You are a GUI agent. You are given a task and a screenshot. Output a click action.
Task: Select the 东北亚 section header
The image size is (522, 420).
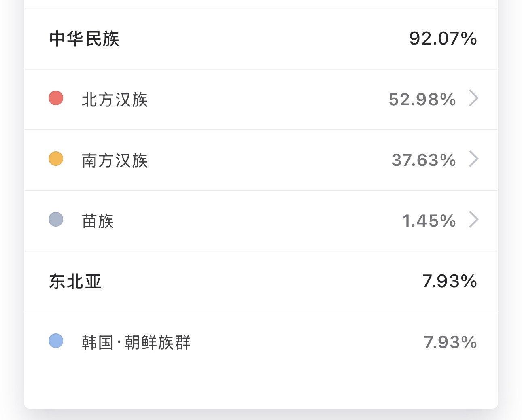[75, 282]
